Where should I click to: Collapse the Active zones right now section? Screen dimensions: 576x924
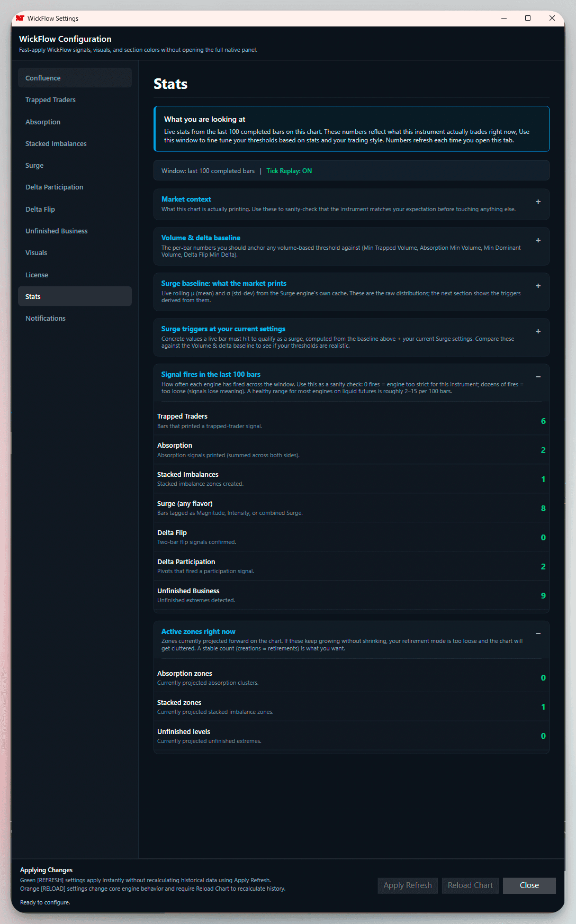pyautogui.click(x=538, y=633)
